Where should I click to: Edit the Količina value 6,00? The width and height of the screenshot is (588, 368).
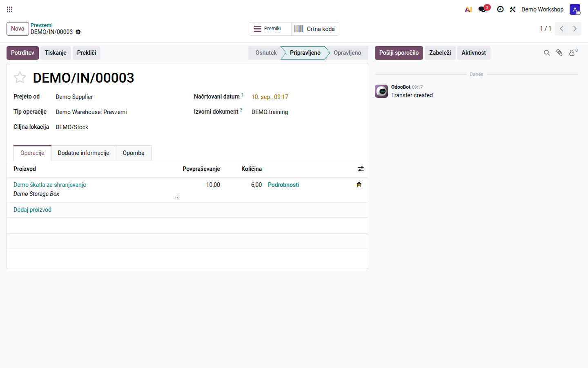tap(256, 185)
